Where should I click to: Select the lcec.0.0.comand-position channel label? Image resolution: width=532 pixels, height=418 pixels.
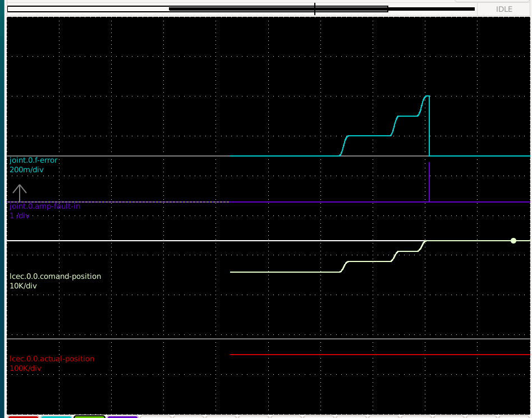click(x=56, y=277)
